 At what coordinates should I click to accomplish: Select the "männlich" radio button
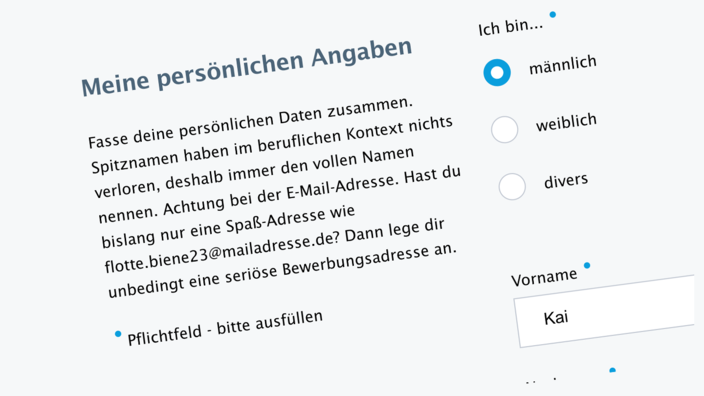(497, 72)
